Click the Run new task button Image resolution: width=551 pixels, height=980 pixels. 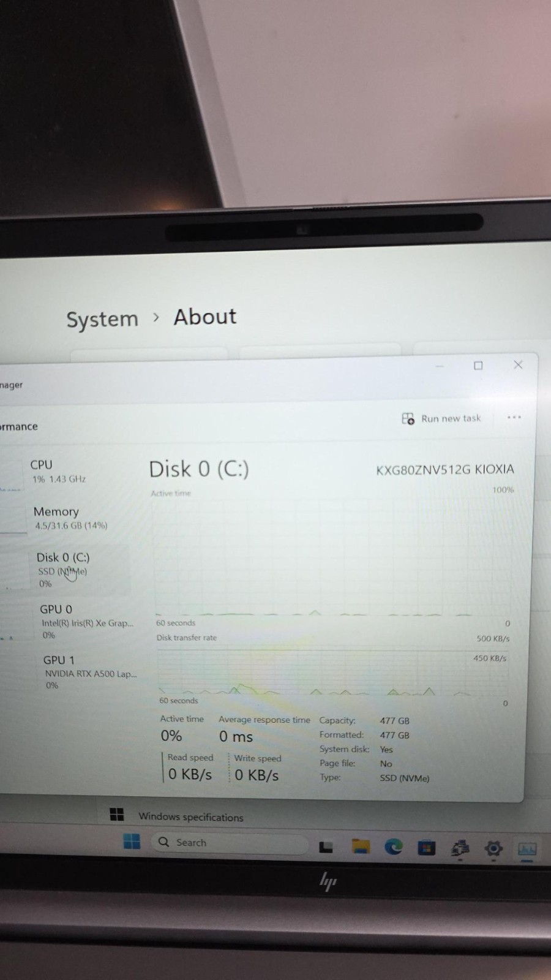(x=441, y=418)
